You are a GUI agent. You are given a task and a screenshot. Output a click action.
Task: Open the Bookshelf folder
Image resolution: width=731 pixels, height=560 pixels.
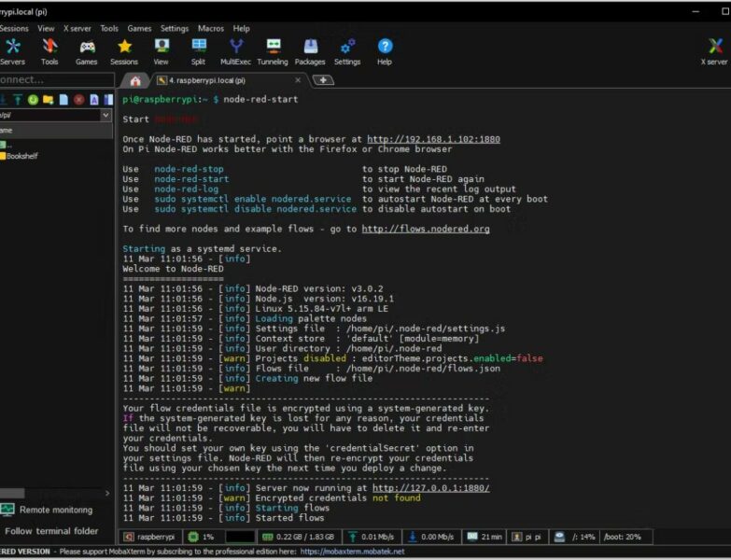pos(21,156)
